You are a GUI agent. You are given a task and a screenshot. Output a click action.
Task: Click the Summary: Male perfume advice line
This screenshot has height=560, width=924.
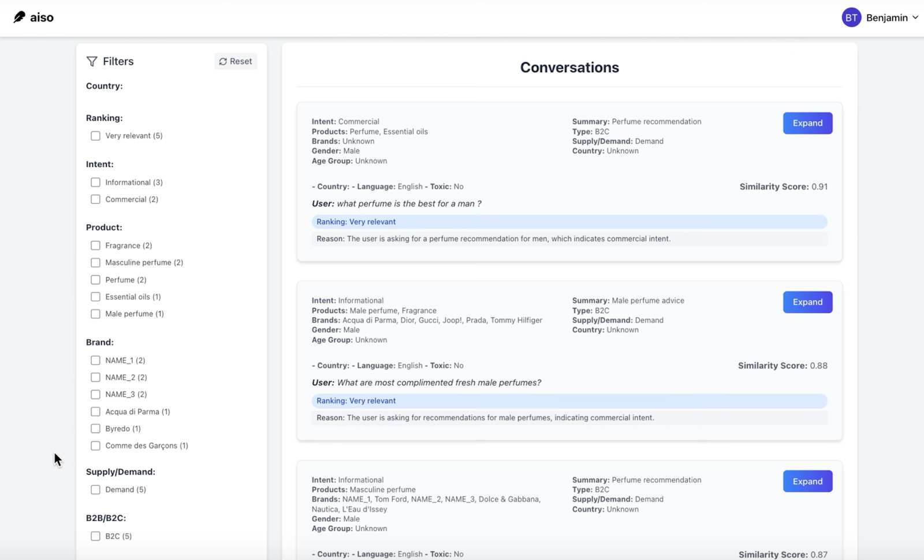click(x=628, y=300)
